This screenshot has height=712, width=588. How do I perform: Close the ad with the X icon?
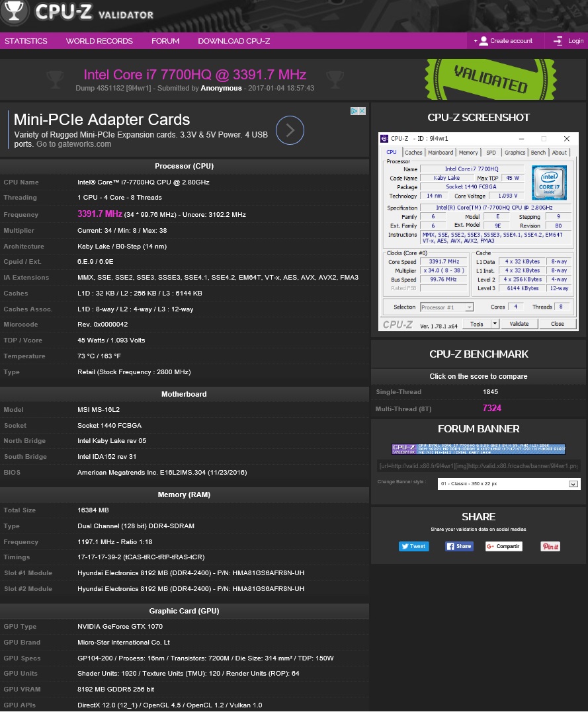coord(362,111)
